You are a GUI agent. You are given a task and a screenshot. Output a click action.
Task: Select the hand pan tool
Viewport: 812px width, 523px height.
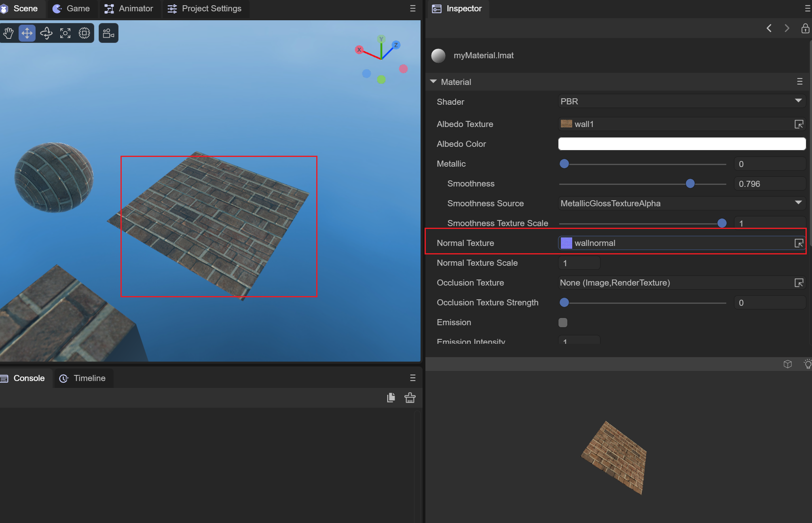click(x=8, y=33)
